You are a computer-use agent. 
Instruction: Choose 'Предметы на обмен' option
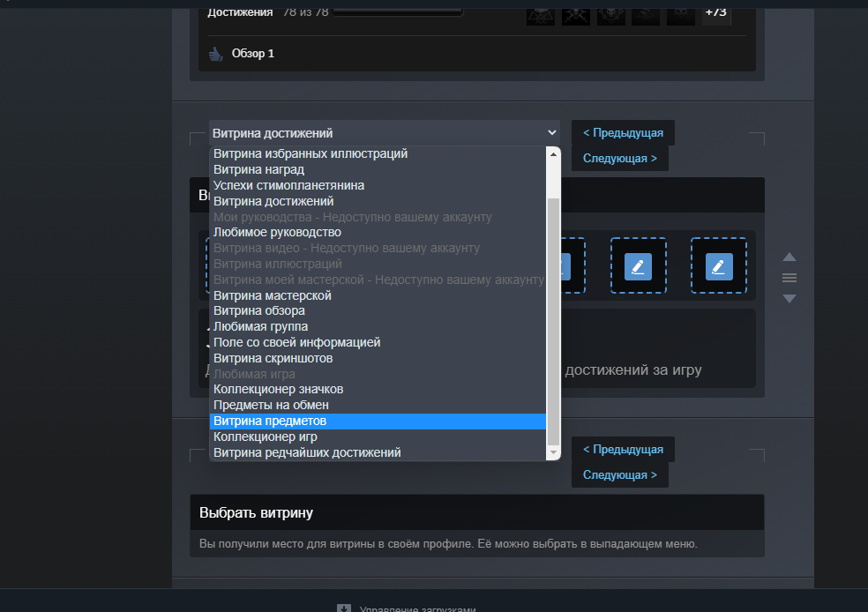click(x=378, y=405)
